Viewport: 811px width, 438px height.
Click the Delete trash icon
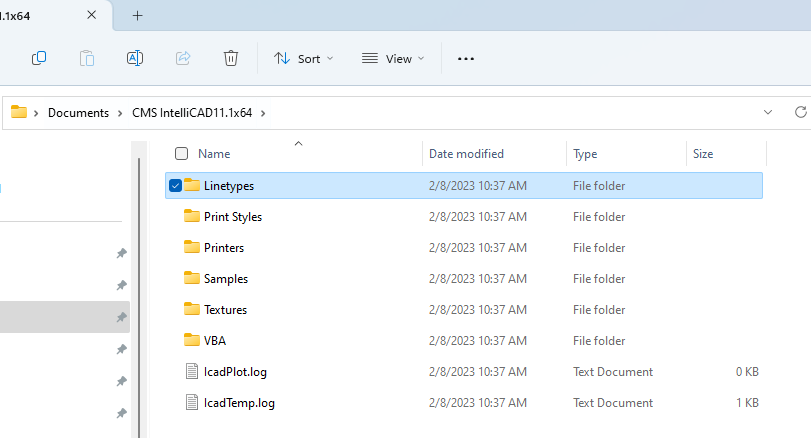click(x=231, y=58)
